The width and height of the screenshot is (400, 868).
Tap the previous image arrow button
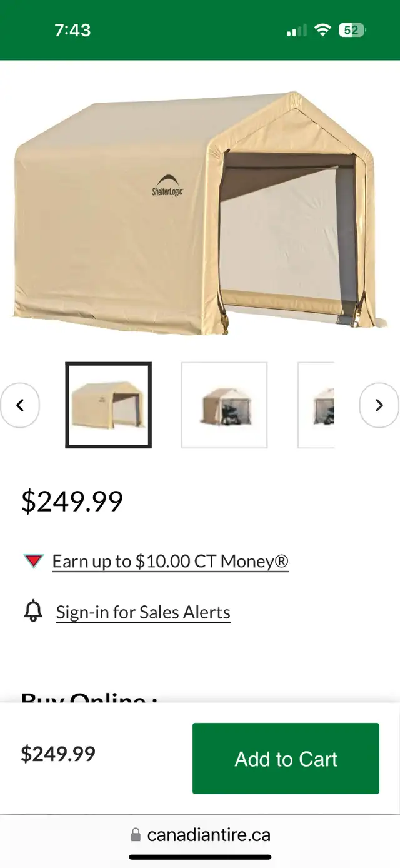[20, 405]
